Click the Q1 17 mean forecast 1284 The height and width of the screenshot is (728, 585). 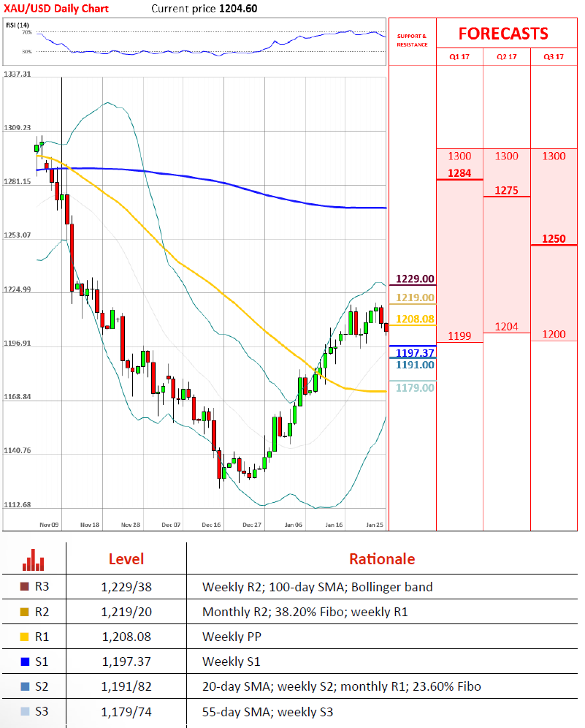[x=459, y=173]
